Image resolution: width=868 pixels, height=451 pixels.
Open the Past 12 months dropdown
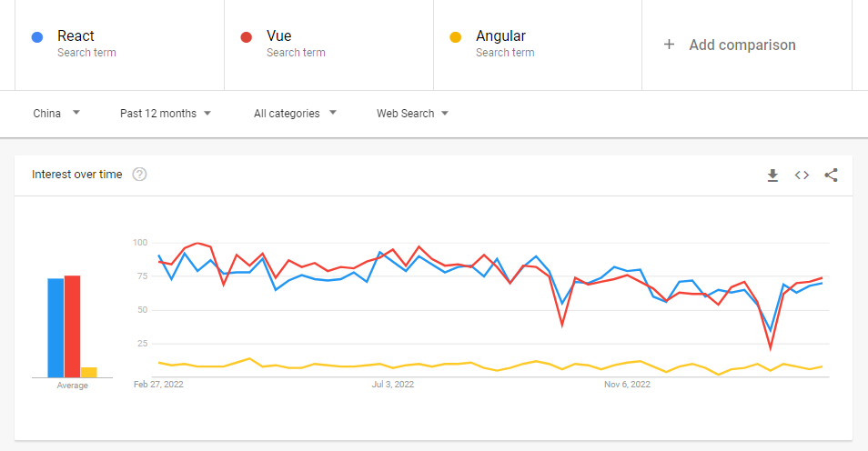166,114
